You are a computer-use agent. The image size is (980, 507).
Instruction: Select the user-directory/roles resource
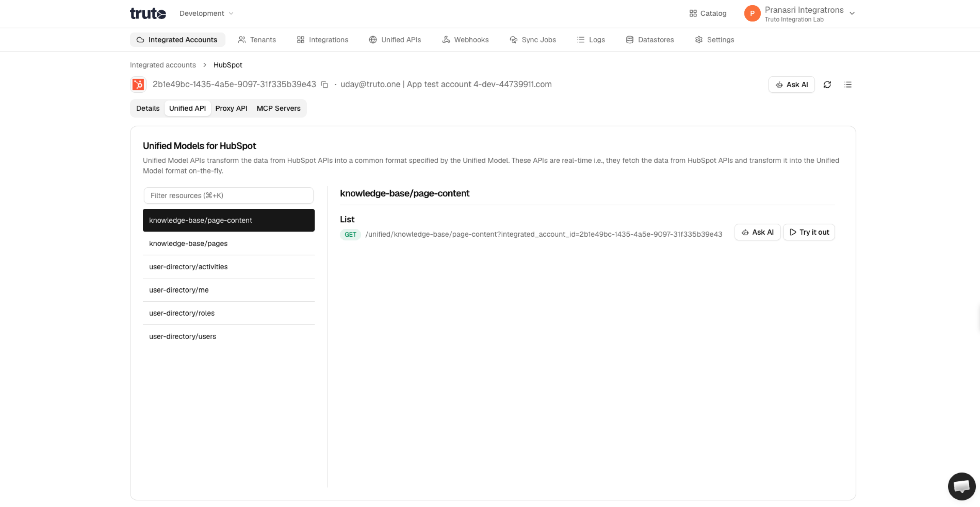pos(229,313)
